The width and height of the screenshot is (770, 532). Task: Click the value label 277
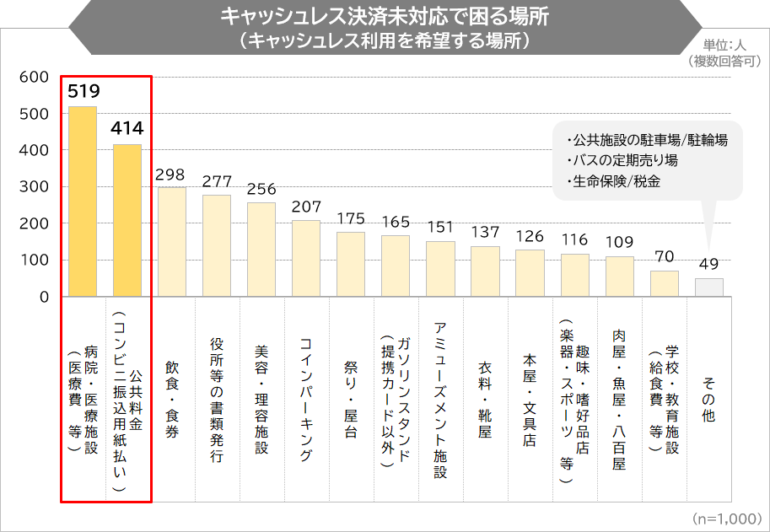217,181
